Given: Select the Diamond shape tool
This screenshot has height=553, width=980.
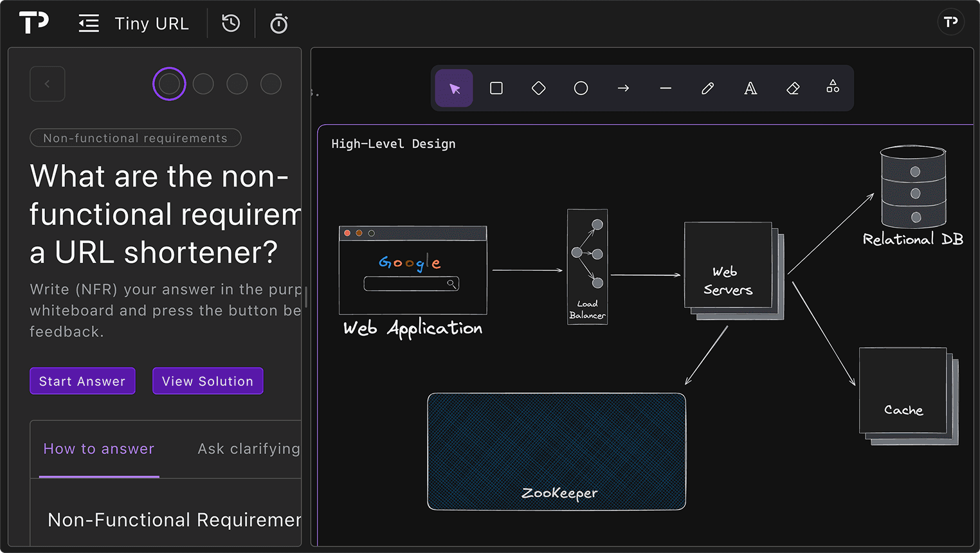Looking at the screenshot, I should 538,88.
